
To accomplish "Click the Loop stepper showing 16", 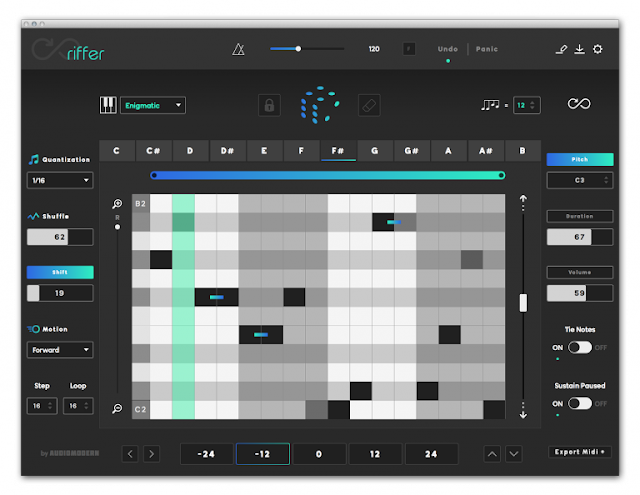I will (78, 406).
